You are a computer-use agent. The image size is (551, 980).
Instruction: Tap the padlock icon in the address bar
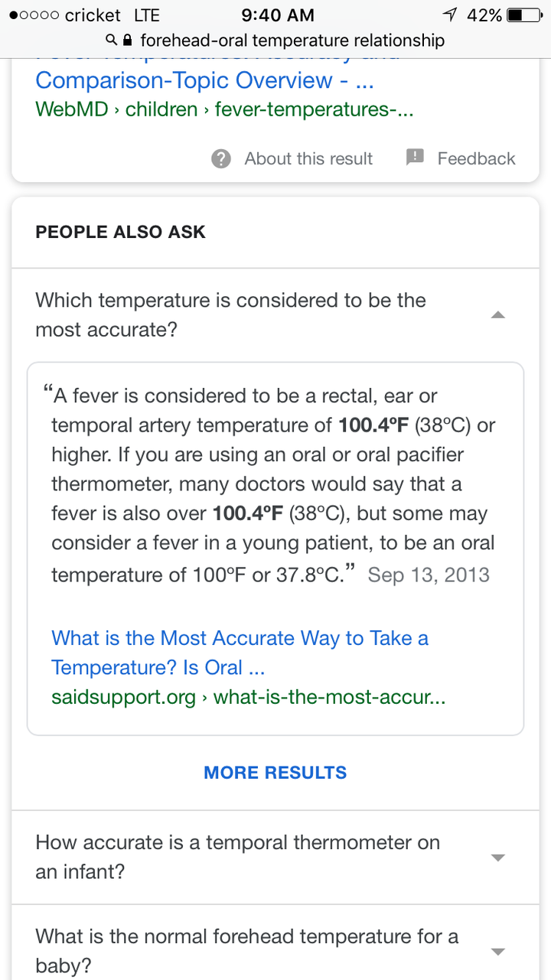pyautogui.click(x=128, y=40)
